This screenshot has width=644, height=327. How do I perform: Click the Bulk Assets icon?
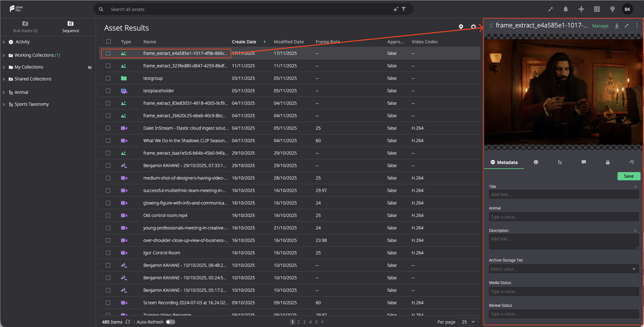pyautogui.click(x=25, y=23)
